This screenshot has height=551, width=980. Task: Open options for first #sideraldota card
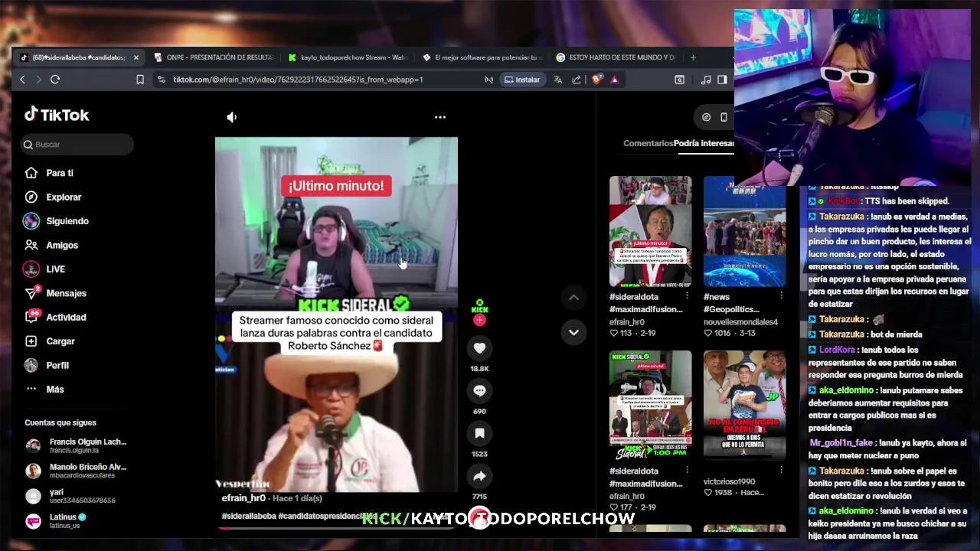pos(687,295)
